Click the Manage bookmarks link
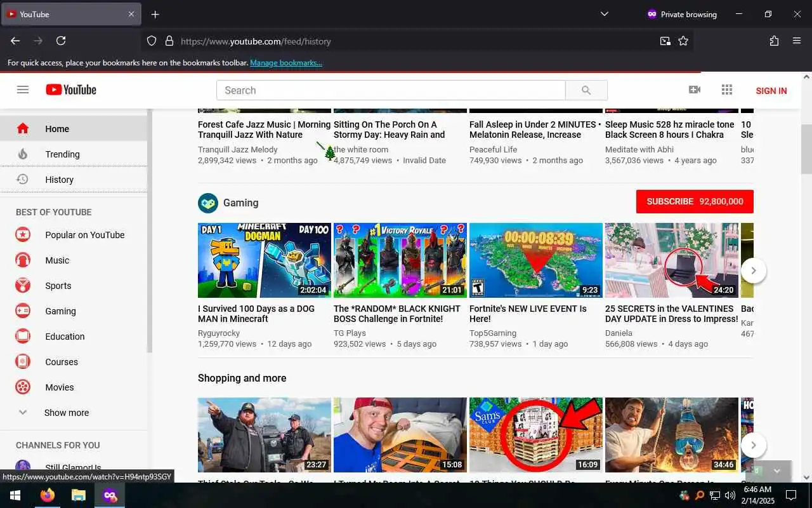 coord(286,63)
